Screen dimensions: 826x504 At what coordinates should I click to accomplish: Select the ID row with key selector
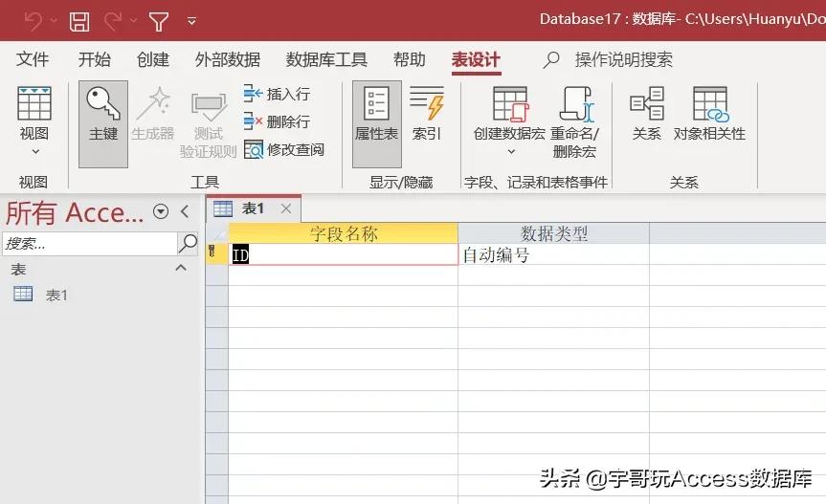(216, 254)
